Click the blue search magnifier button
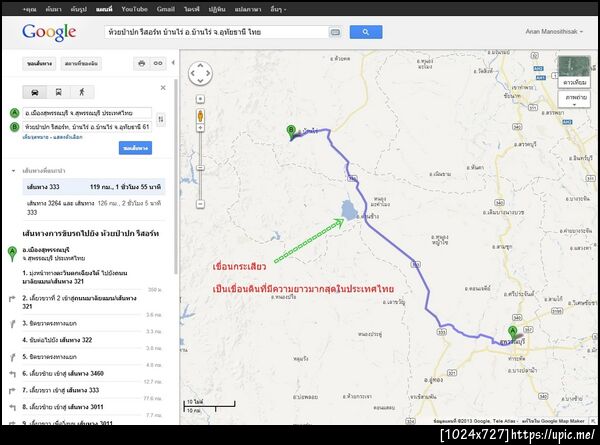This screenshot has height=445, width=600. pyautogui.click(x=365, y=32)
